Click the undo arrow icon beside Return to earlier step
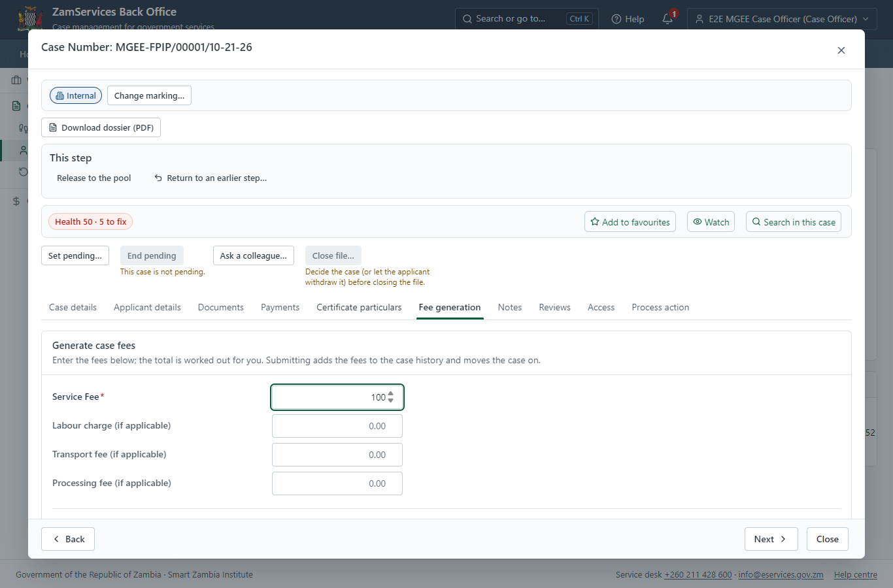The width and height of the screenshot is (893, 588). 158,178
